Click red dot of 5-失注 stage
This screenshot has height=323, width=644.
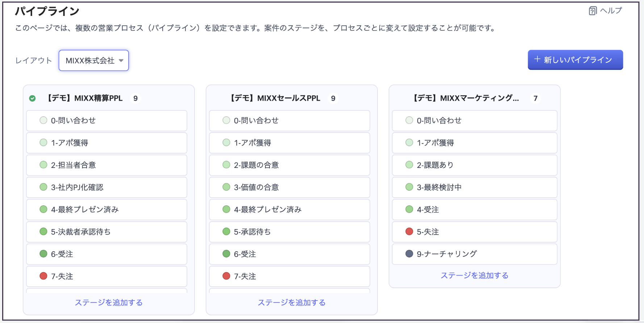tap(409, 232)
